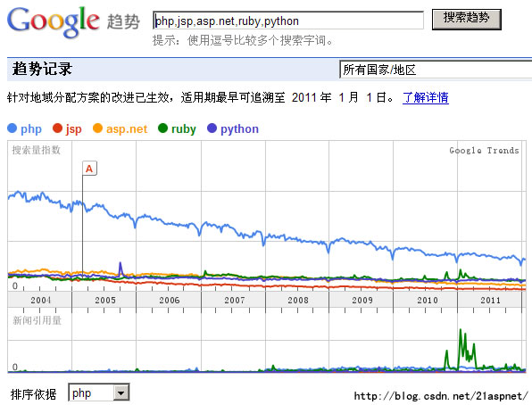Click the 趋势 text beside Google logo
Image resolution: width=532 pixels, height=405 pixels.
pyautogui.click(x=123, y=22)
